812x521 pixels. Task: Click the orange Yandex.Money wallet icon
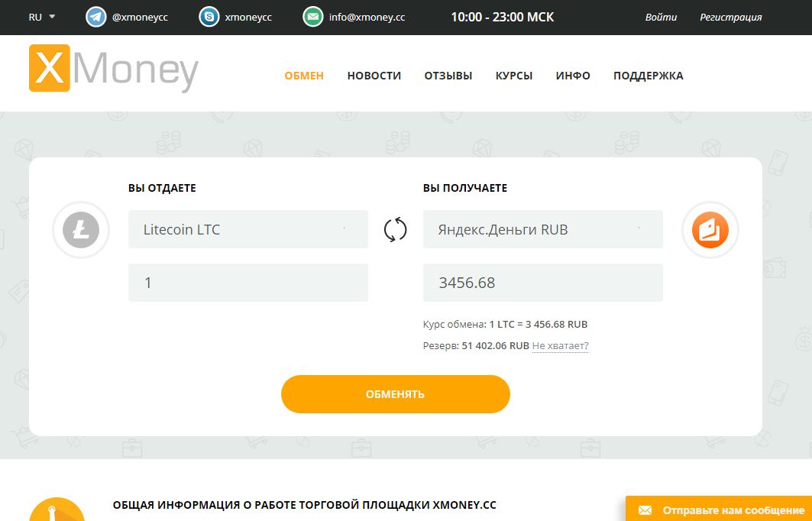coord(710,230)
